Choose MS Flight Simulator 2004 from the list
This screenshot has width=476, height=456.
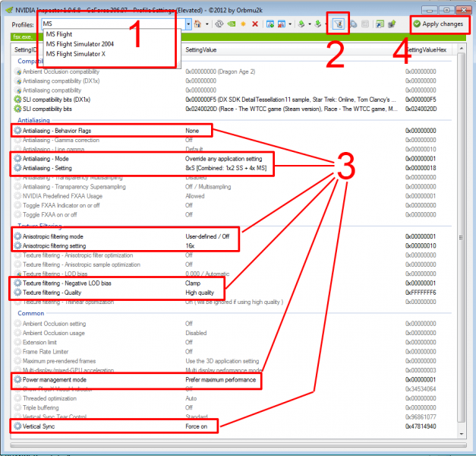(80, 44)
